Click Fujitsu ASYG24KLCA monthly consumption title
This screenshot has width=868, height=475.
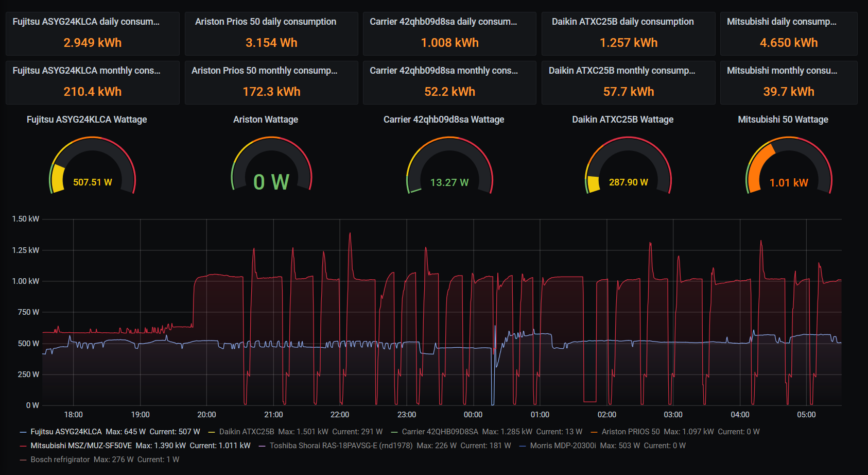pyautogui.click(x=86, y=71)
